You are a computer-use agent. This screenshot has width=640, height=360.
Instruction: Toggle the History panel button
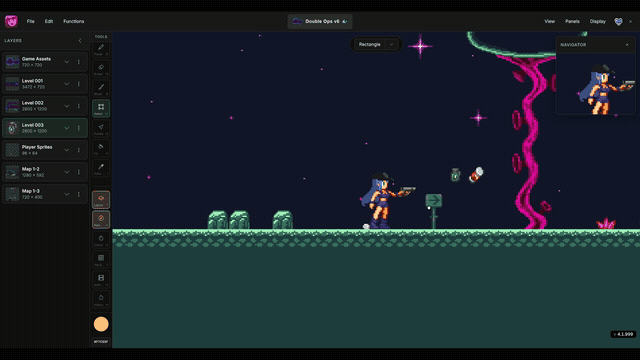coord(101,299)
